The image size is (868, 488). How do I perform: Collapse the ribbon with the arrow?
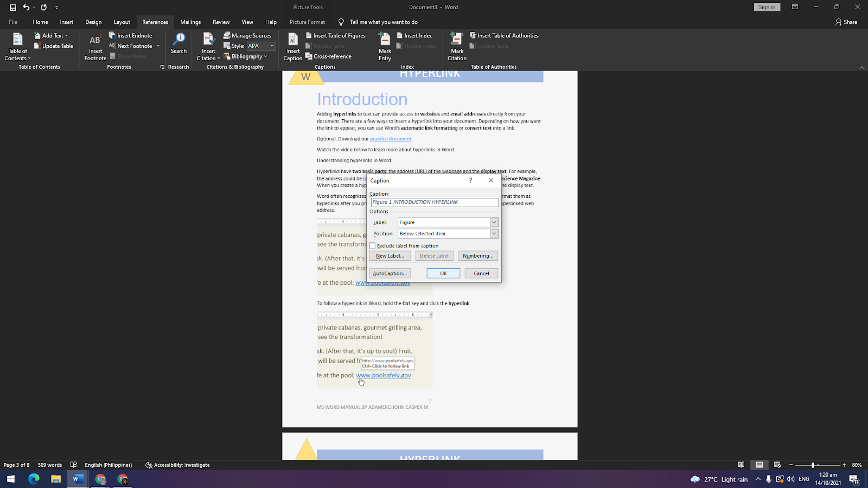click(862, 67)
